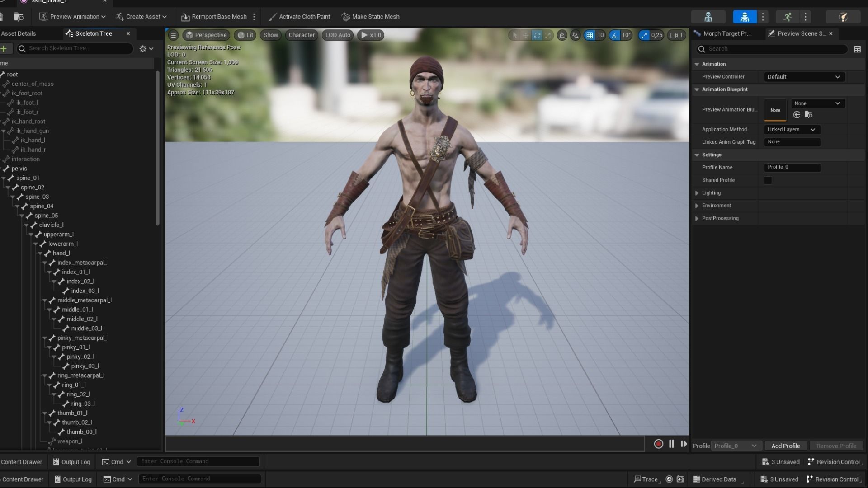
Task: Open Create Asset dropdown
Action: [142, 17]
